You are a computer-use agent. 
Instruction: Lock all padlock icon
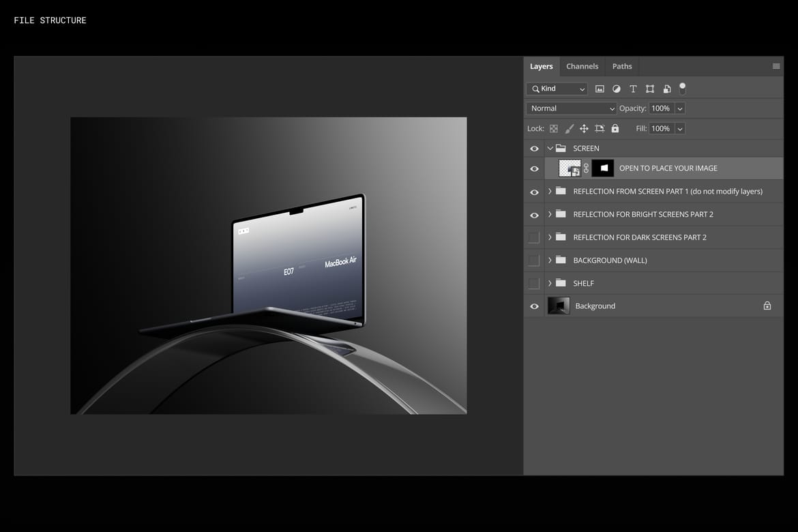click(x=615, y=128)
